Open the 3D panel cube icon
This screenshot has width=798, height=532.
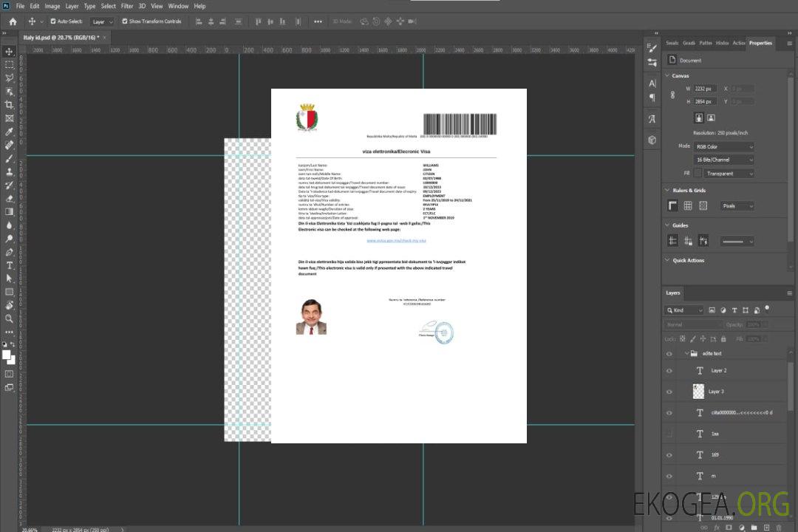pyautogui.click(x=652, y=140)
